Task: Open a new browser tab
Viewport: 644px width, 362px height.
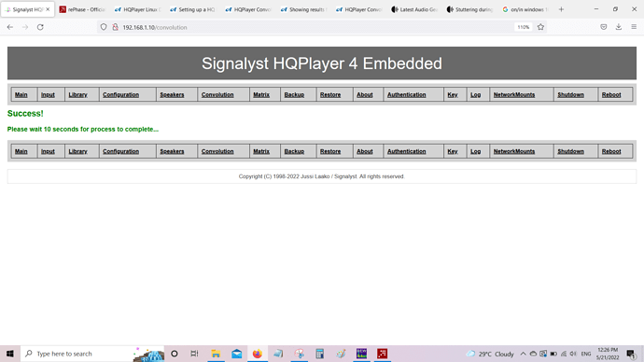Action: click(x=561, y=9)
